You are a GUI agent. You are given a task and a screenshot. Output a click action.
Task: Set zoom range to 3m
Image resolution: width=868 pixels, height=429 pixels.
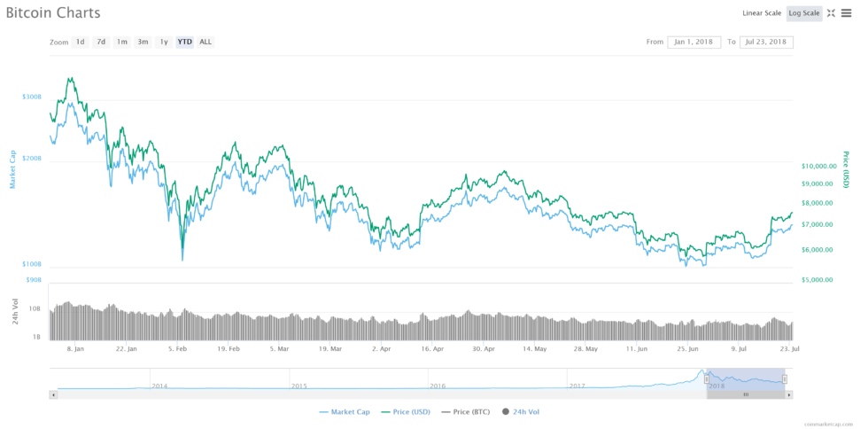[143, 42]
